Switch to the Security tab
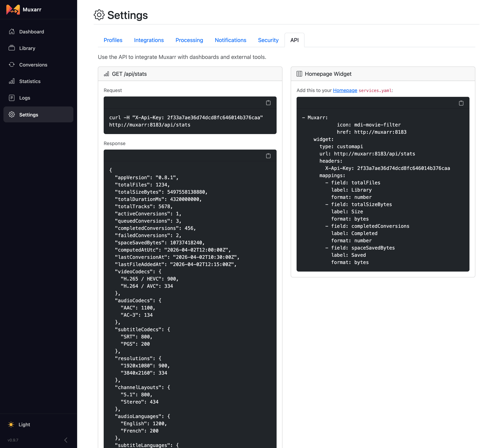 click(x=268, y=40)
